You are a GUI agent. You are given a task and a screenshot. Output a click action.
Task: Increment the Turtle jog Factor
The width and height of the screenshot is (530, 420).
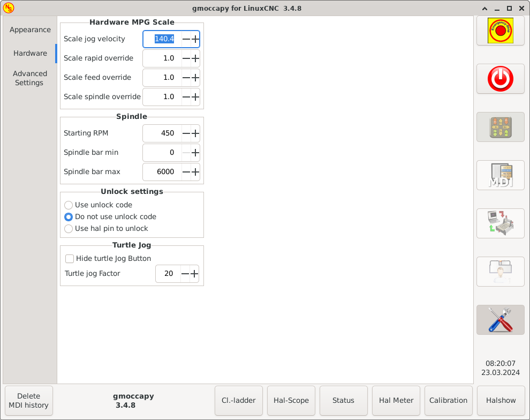[195, 273]
